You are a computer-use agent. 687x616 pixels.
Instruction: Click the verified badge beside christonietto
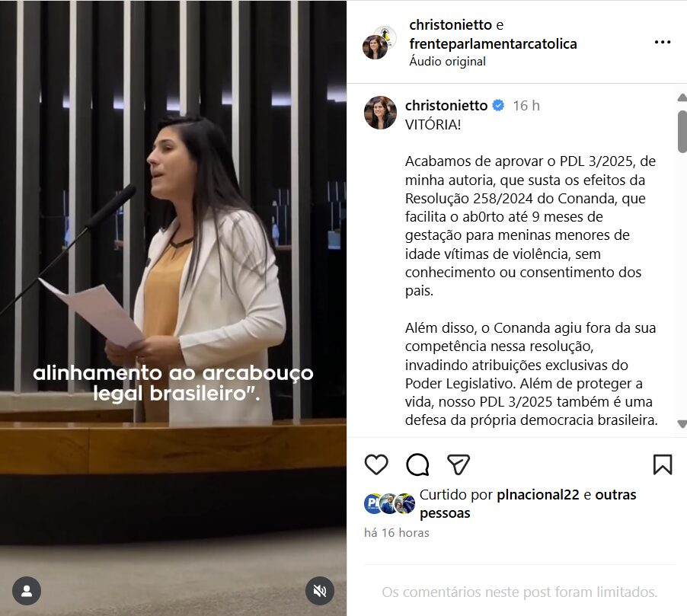pos(498,106)
